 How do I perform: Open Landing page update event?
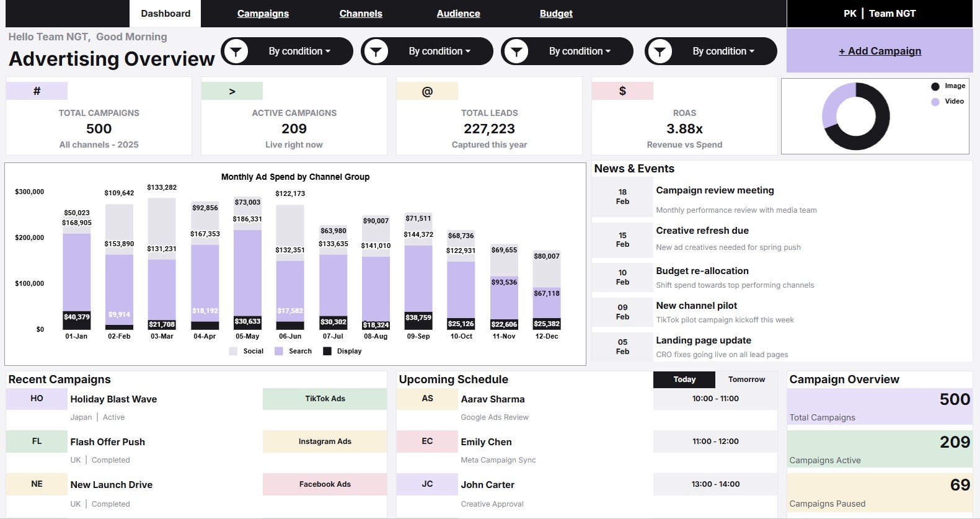pos(704,340)
